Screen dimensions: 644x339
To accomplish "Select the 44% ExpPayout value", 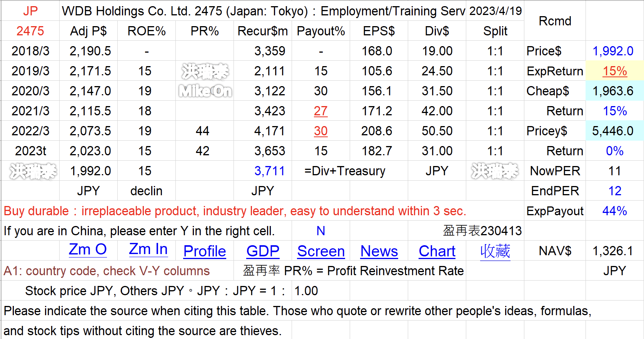I will [615, 211].
